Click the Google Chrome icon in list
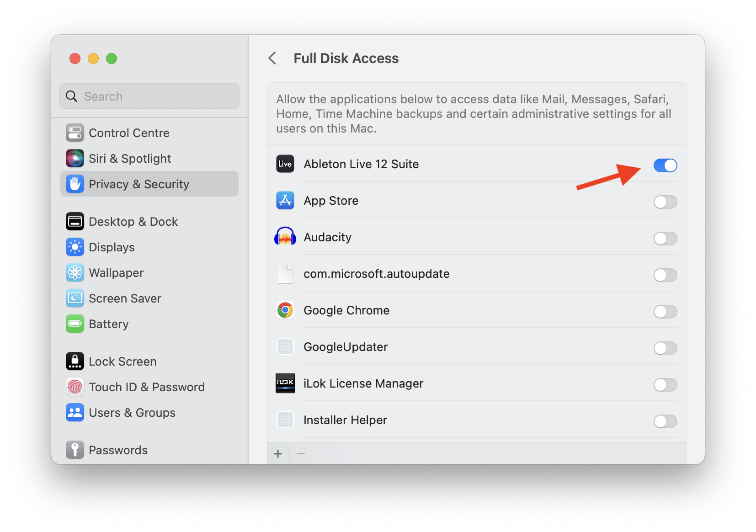756x532 pixels. click(285, 310)
